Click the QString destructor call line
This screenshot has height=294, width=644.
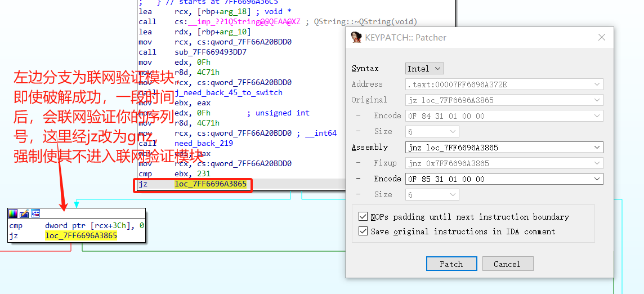click(278, 22)
